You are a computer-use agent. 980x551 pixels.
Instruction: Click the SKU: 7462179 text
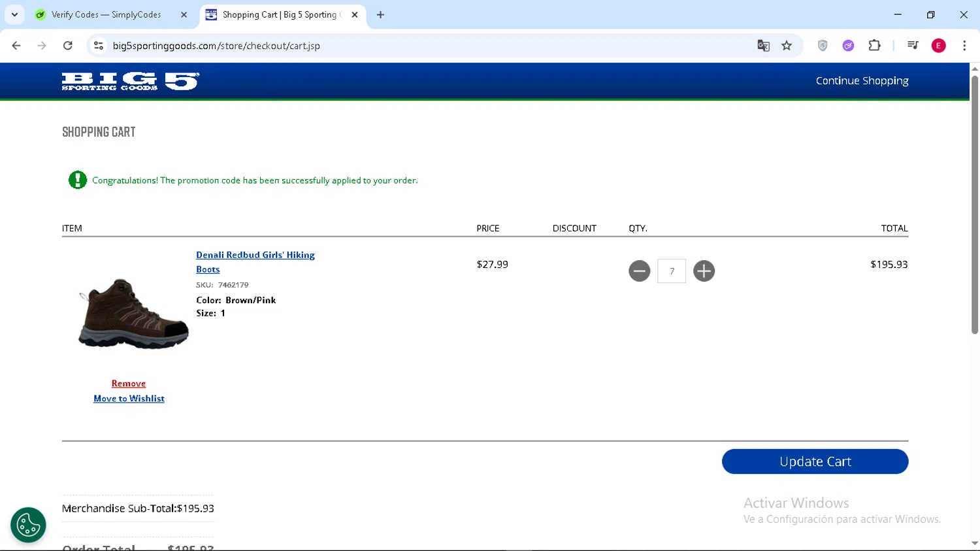coord(222,285)
